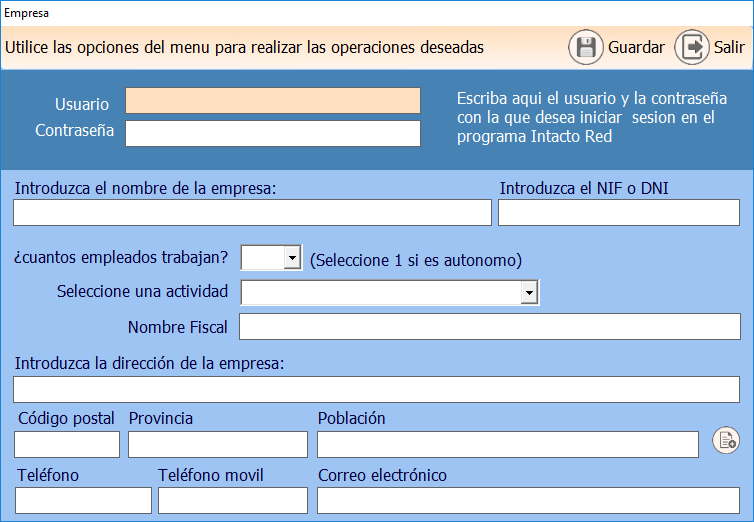Click the 'Usuario' label

82,104
